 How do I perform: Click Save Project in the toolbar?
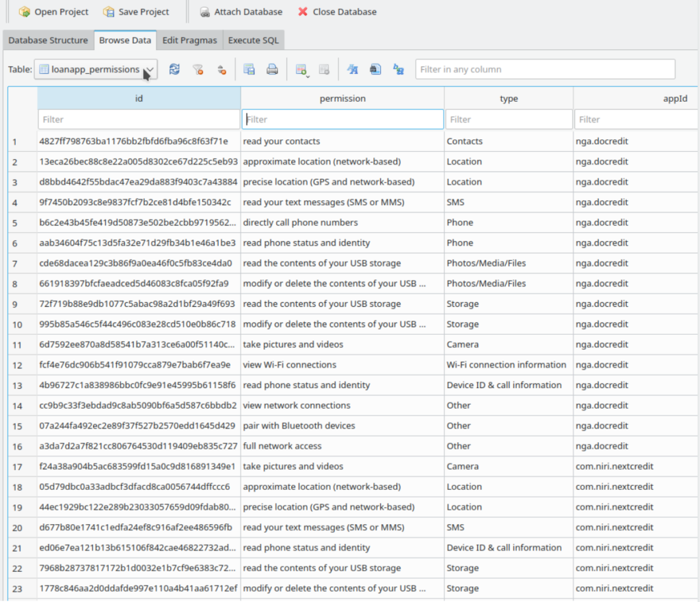point(136,12)
